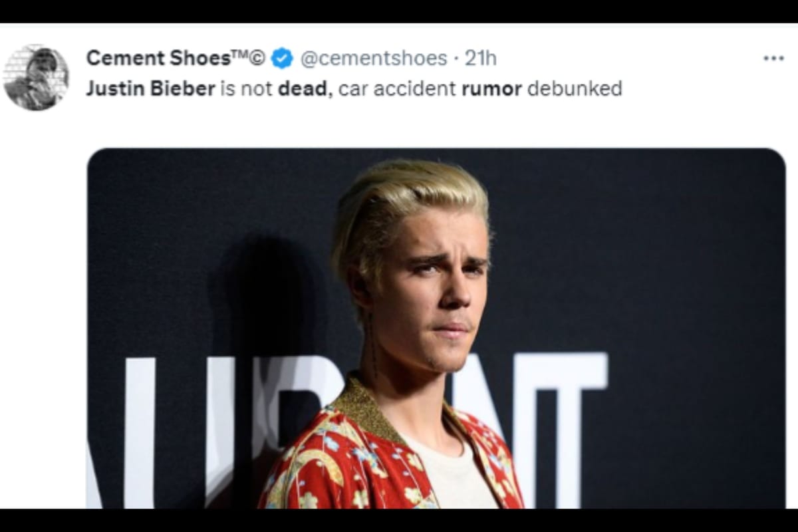Click the 'Cement Shoes™©' display name
The image size is (798, 532).
[x=156, y=58]
